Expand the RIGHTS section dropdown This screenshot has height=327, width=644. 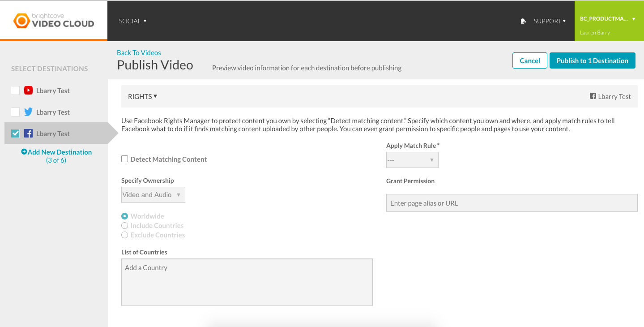142,96
